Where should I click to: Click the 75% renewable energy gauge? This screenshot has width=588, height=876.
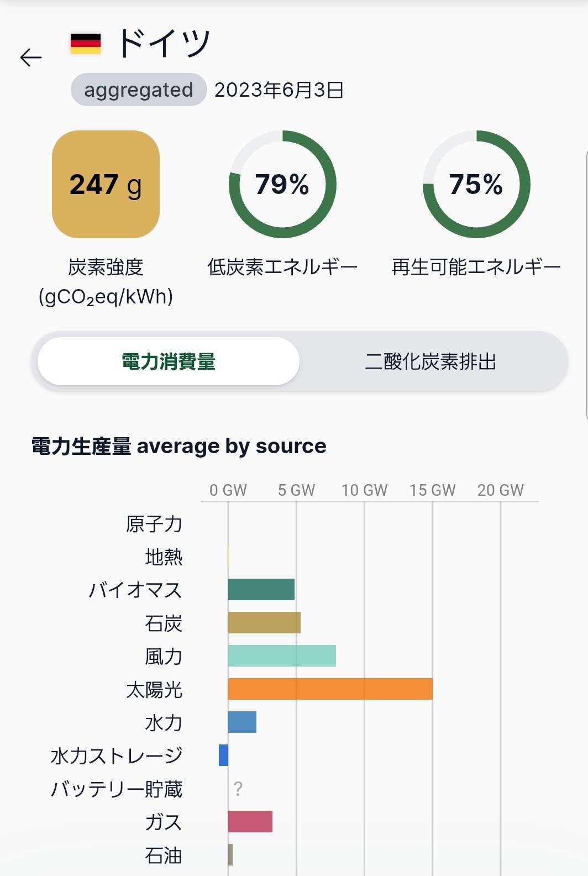476,185
